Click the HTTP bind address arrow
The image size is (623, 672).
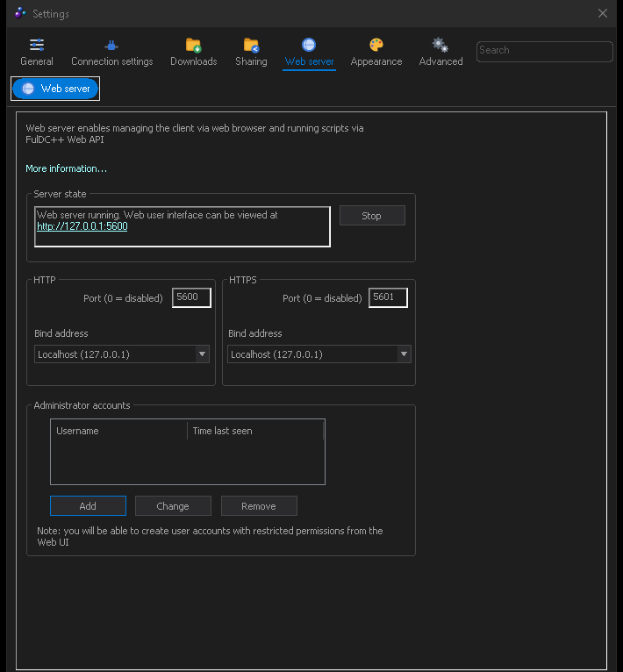pyautogui.click(x=203, y=354)
